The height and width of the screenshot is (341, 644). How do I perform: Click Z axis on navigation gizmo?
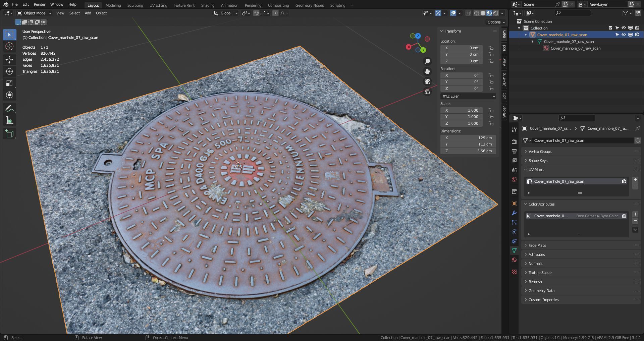tap(418, 36)
